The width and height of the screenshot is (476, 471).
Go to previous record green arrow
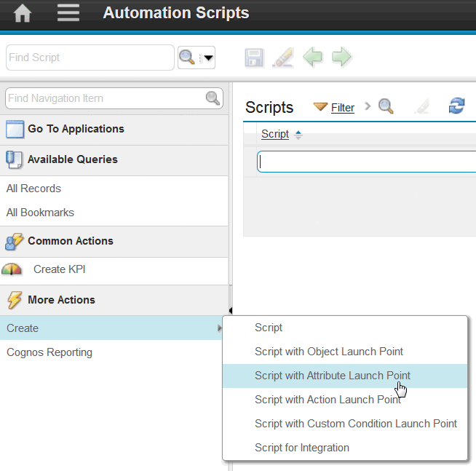312,58
